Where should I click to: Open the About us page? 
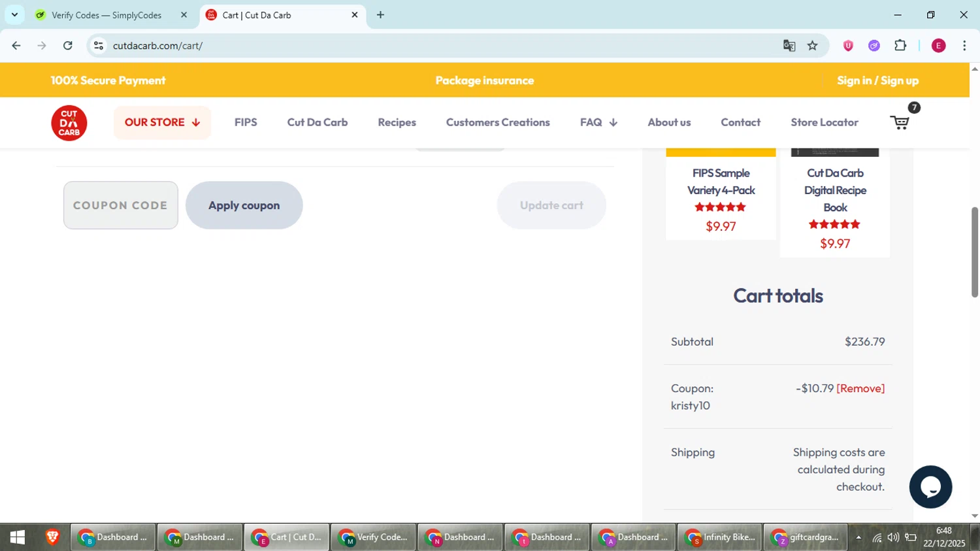pos(669,122)
